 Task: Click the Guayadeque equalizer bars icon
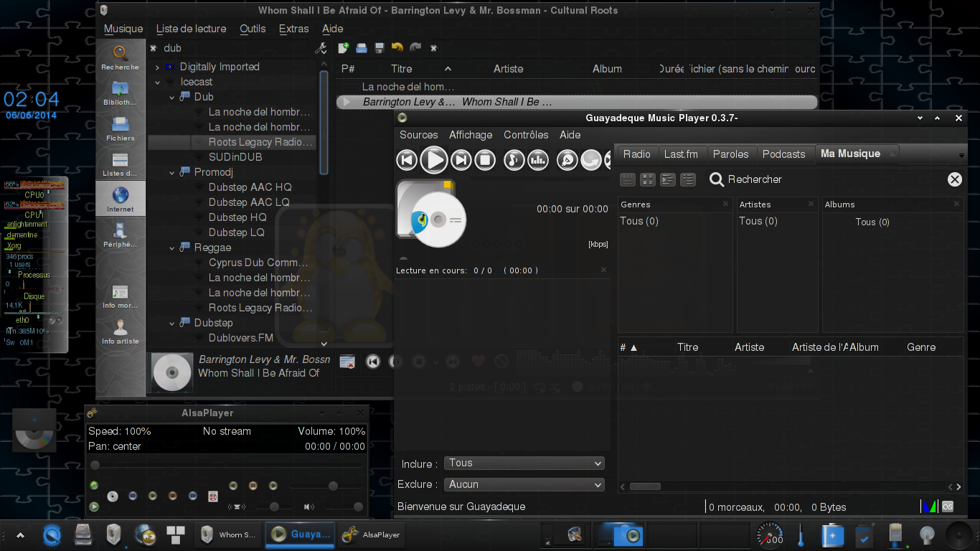point(538,160)
